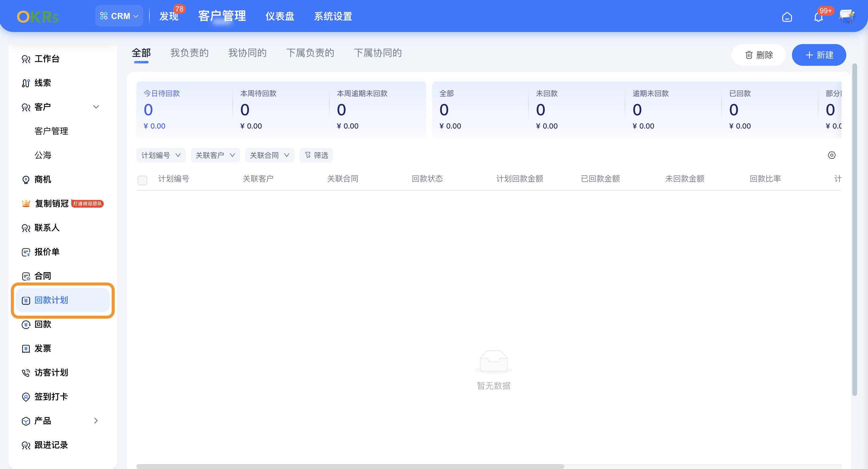Open the 访客计划 sidebar icon
This screenshot has height=469, width=868.
[26, 373]
